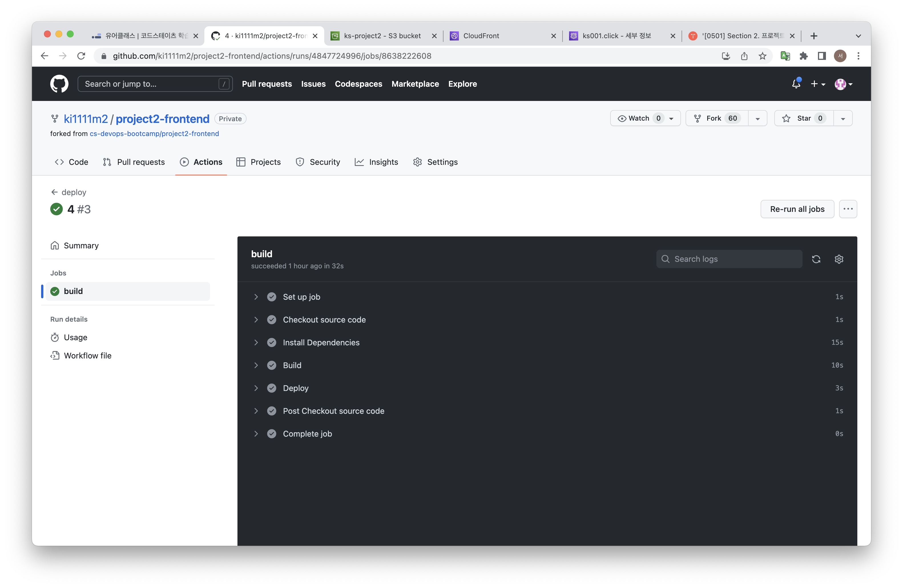Viewport: 903px width, 588px height.
Task: Go back via deploy arrow link
Action: tap(69, 192)
